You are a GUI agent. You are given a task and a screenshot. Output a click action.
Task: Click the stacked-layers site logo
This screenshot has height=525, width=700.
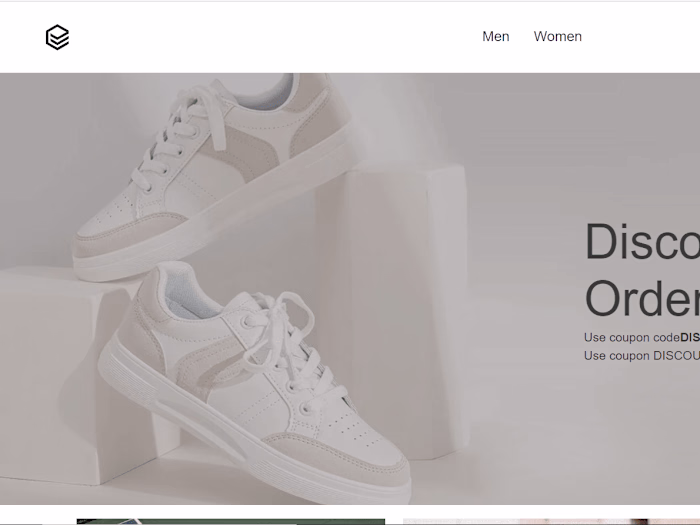point(58,37)
